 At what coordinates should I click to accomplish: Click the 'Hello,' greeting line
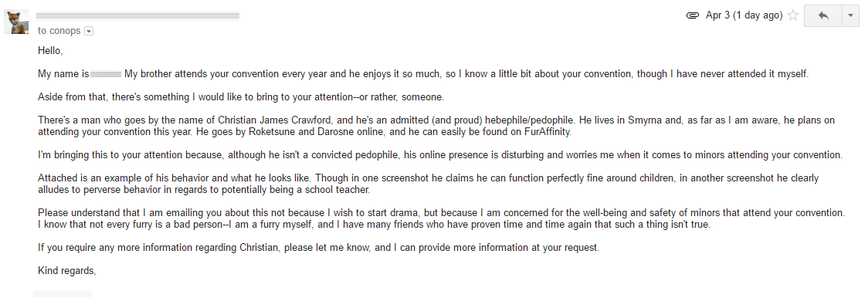(50, 51)
